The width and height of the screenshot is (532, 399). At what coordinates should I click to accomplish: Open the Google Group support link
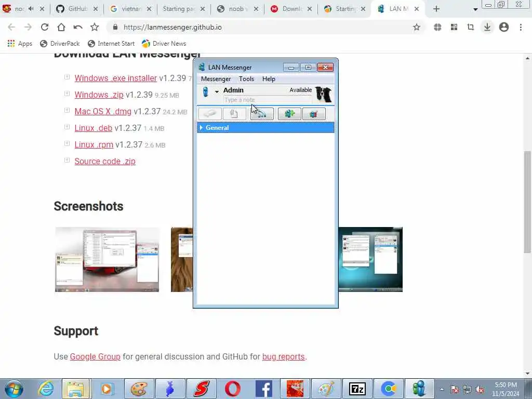95,356
